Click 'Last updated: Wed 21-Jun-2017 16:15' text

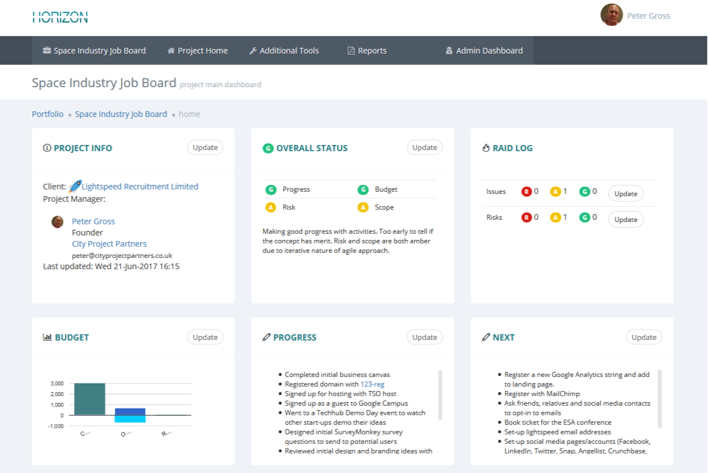coord(111,266)
